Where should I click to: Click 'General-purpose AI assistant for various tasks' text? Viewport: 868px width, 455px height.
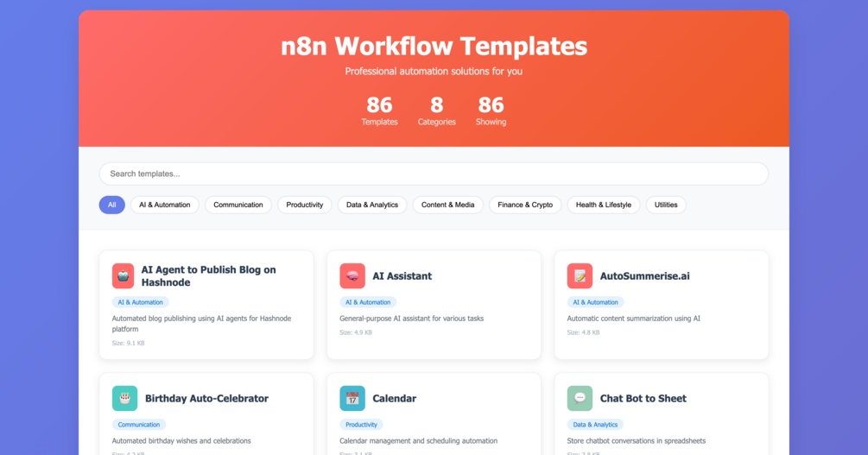point(411,319)
